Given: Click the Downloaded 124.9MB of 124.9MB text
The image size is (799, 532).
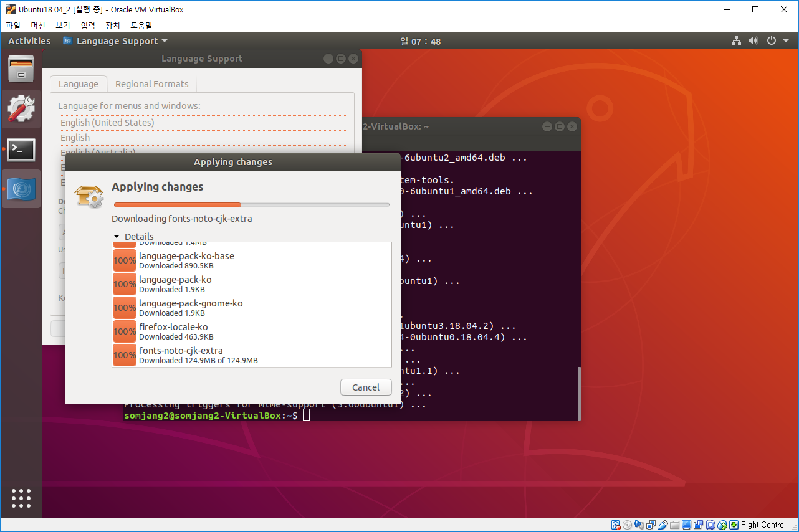Looking at the screenshot, I should (x=198, y=361).
